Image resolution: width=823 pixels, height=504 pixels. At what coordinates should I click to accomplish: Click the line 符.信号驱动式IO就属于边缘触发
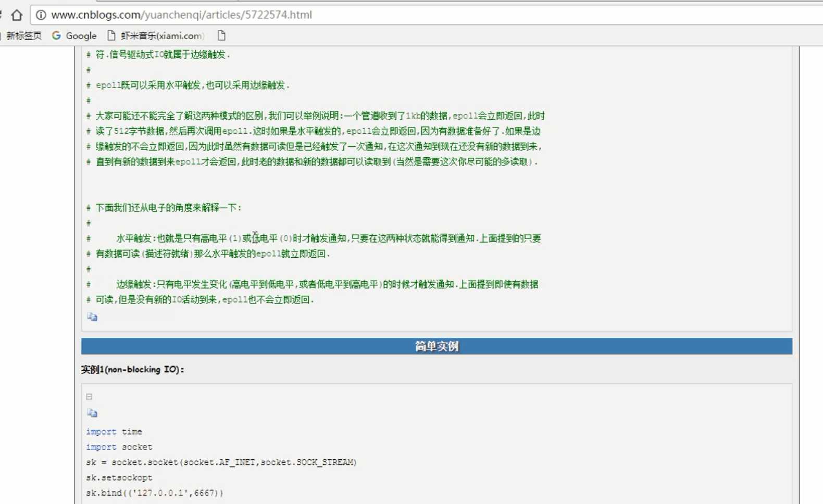158,55
